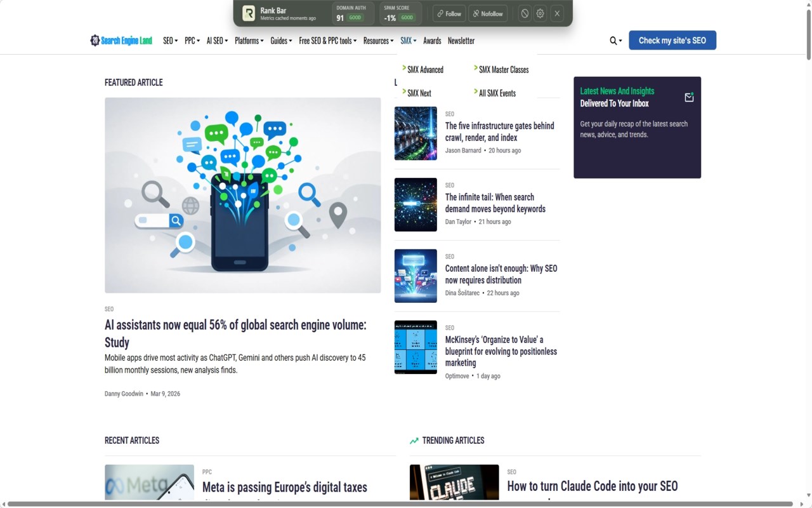Click author Danny Goodwin

click(124, 394)
